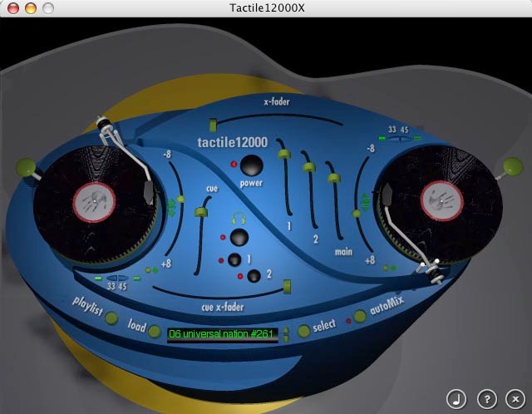Minimize the Tactile12000X window
Viewport: 532px width, 414px height.
click(31, 7)
